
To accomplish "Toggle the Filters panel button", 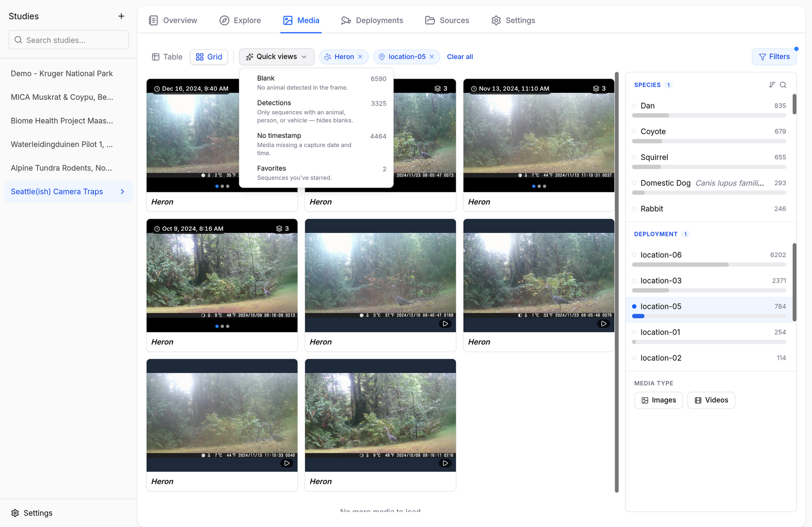I will [x=774, y=57].
